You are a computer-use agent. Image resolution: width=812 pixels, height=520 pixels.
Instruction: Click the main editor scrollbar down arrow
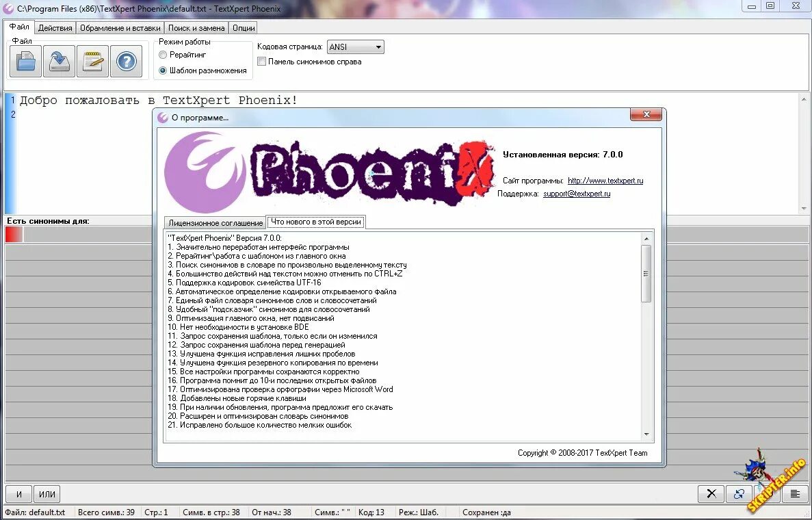[x=804, y=208]
